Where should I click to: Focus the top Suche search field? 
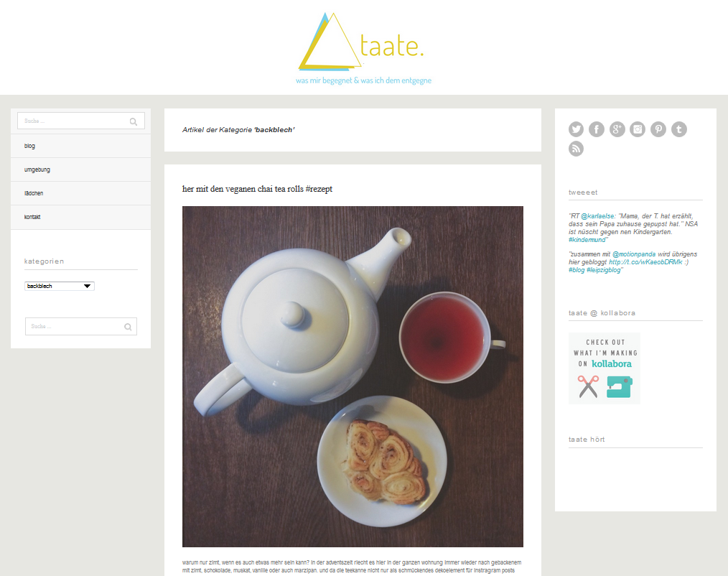(81, 121)
